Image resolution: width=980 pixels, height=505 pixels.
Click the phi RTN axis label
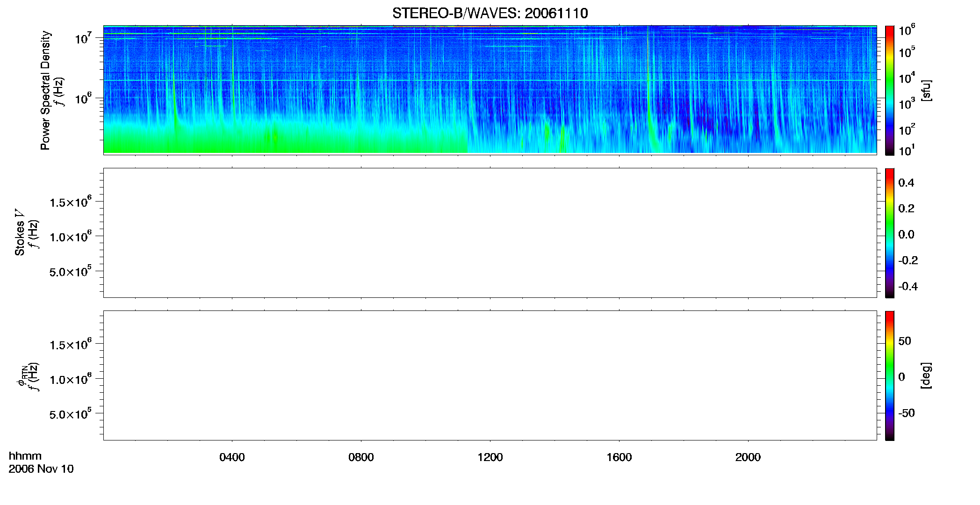tap(21, 375)
